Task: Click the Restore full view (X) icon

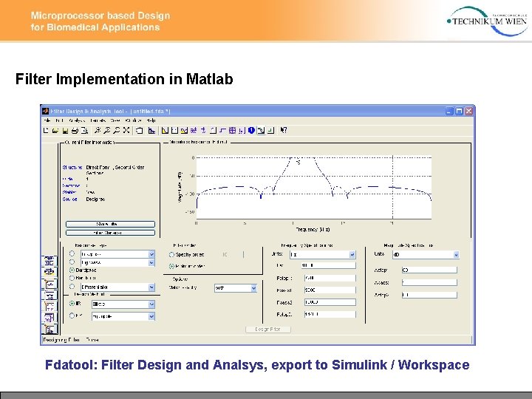Action: [x=126, y=130]
